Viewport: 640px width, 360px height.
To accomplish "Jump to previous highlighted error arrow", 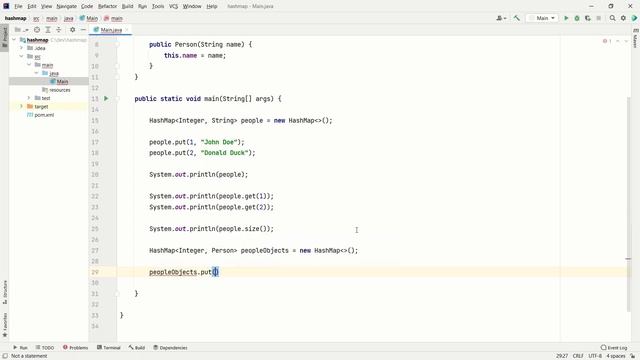I will point(618,41).
